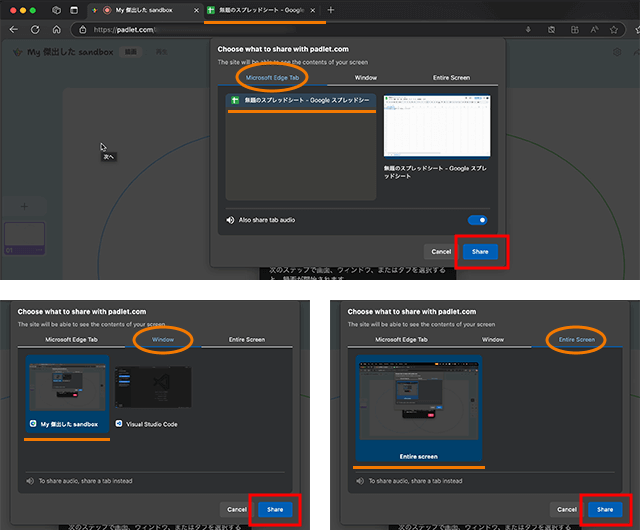Share from the dialog with 'Entire screen' thumbnail

point(605,509)
